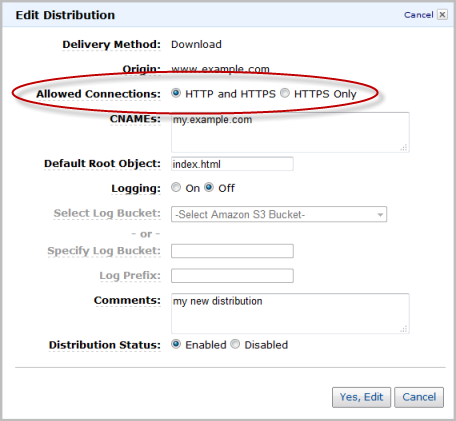Select HTTP and HTTPS radio option

(x=176, y=93)
